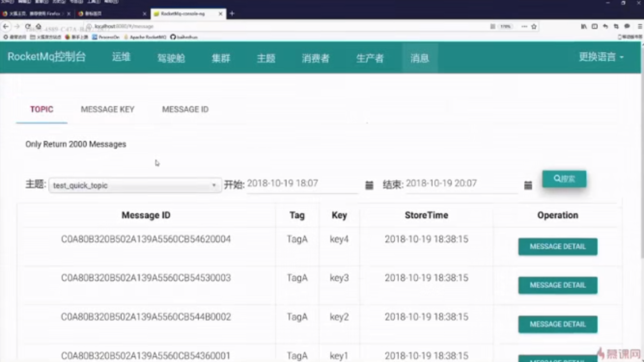Click the StoreTime column header
This screenshot has width=644, height=362.
tap(426, 215)
